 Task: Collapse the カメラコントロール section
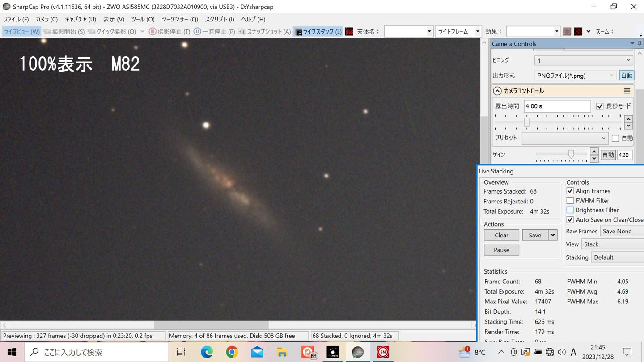497,91
